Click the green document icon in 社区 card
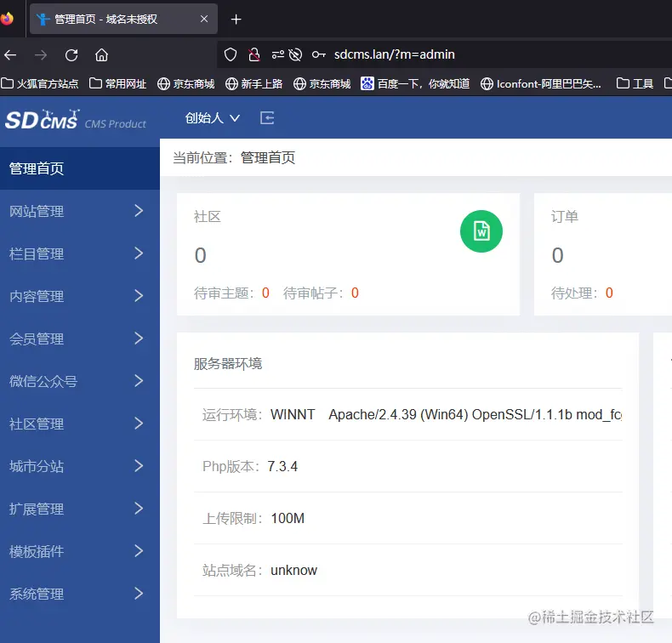 coord(481,231)
